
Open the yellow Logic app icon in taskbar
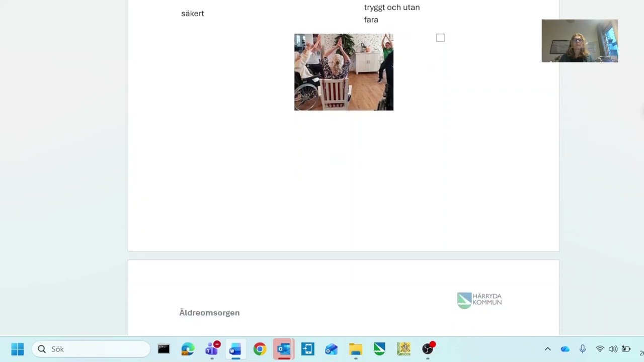pos(404,349)
